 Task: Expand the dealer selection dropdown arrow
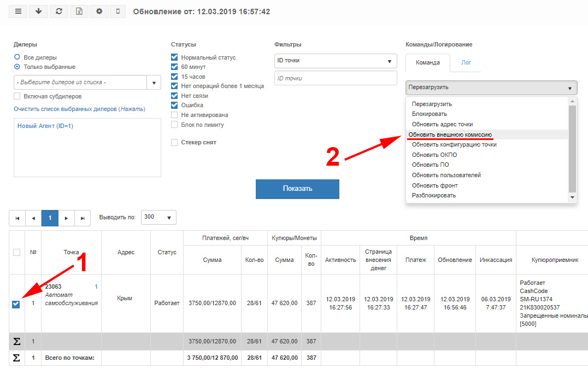[154, 83]
